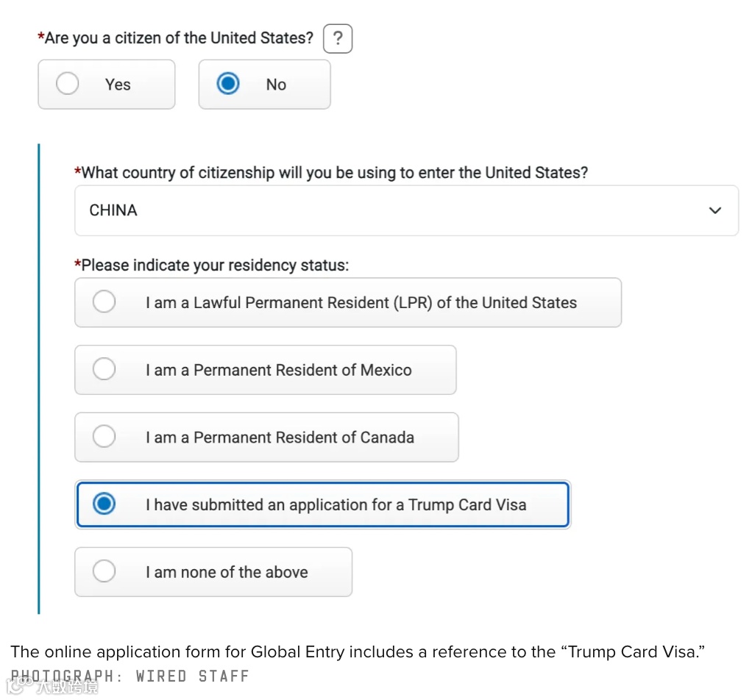
Task: Select "No" for United States citizen
Action: [264, 85]
